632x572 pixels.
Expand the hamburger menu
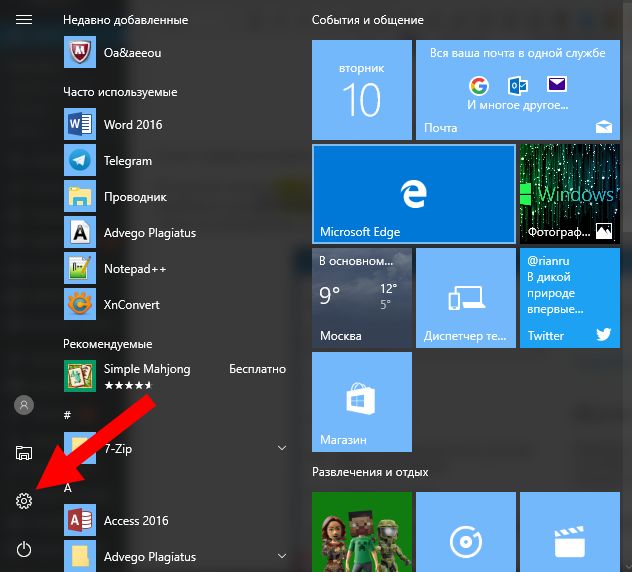(x=24, y=20)
